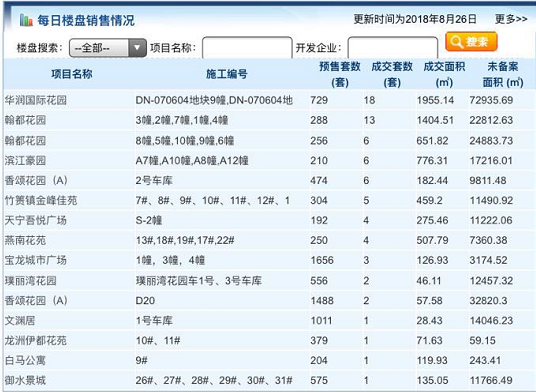Viewport: 536px width, 392px height.
Task: Click the bar chart icon beside 每日楼盘销售情况
Action: point(26,20)
